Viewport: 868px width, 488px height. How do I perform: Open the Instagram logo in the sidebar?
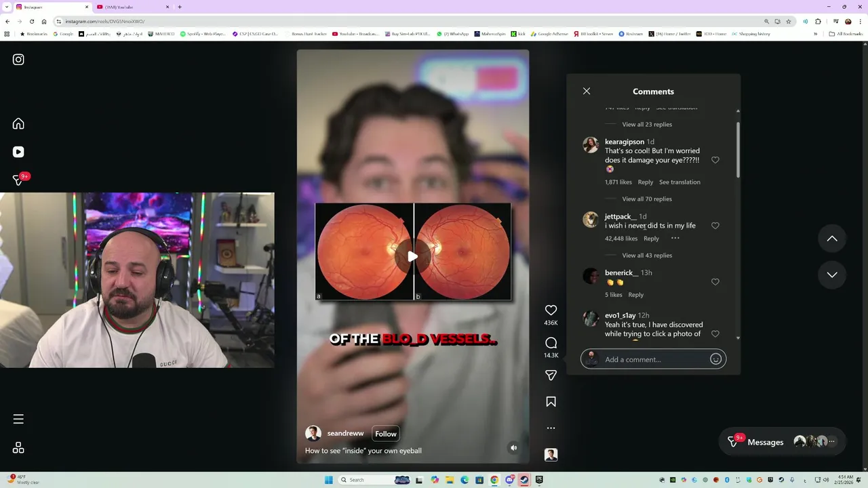tap(18, 60)
